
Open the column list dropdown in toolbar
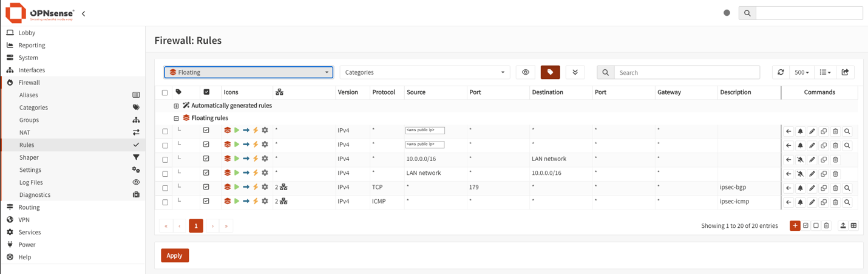pyautogui.click(x=825, y=72)
